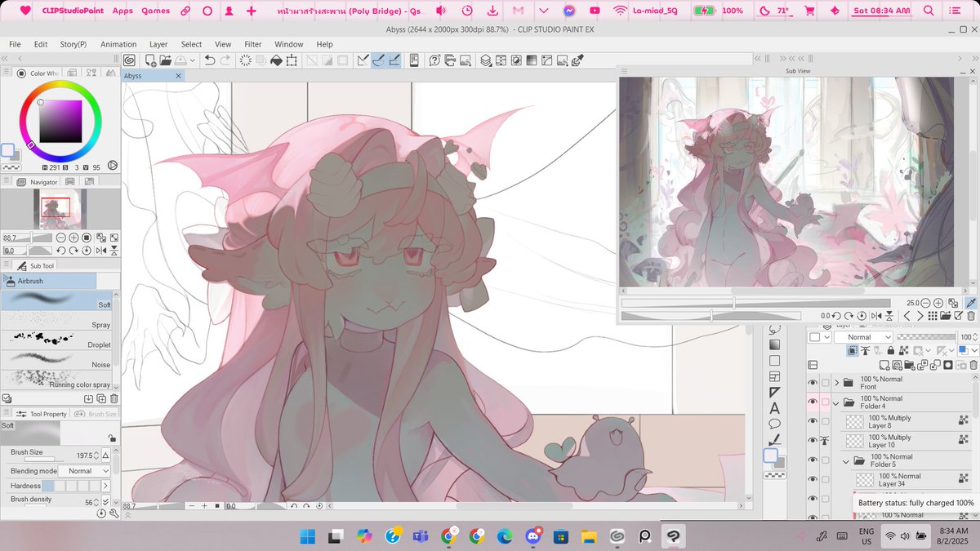The width and height of the screenshot is (980, 551).
Task: Click the color wheel square picker
Action: [60, 121]
